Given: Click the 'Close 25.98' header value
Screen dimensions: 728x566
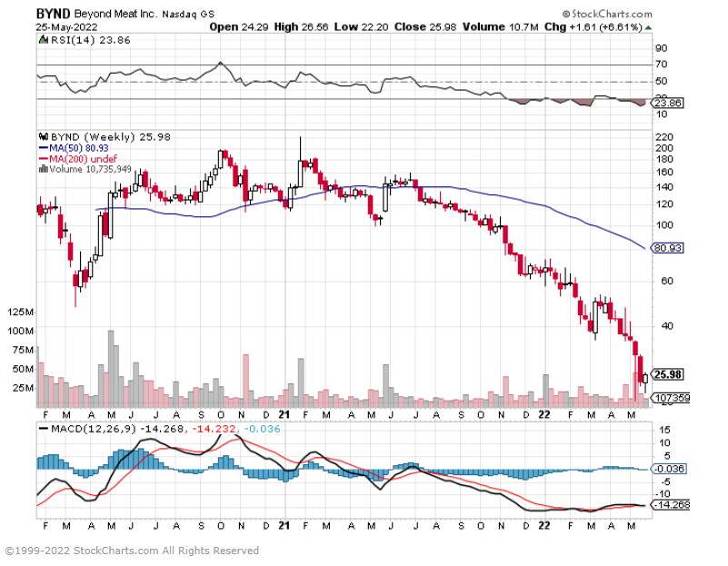Looking at the screenshot, I should [x=425, y=27].
